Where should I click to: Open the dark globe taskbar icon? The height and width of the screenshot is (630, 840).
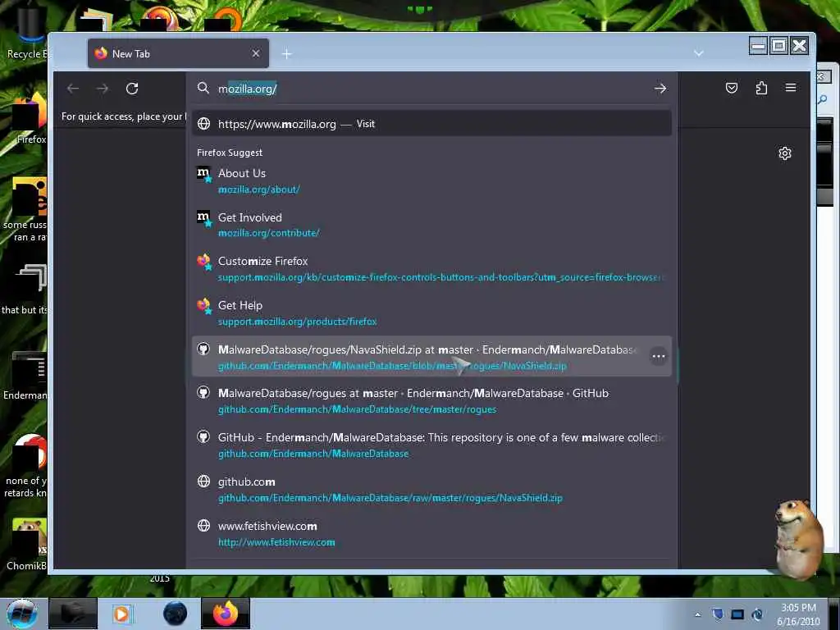[x=176, y=614]
